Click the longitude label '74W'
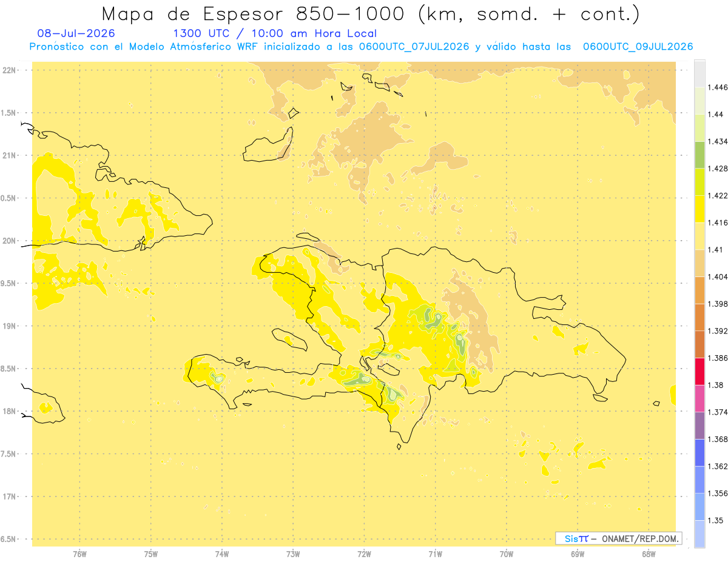 click(x=222, y=554)
